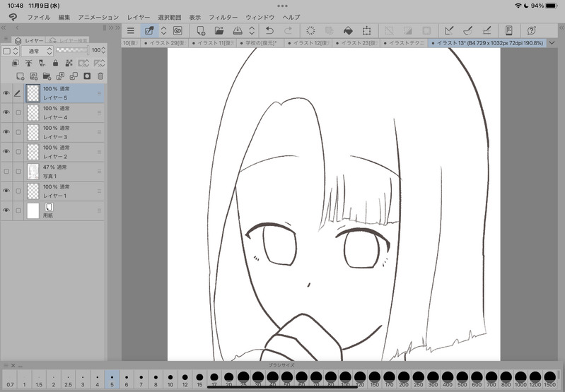Open the Clip Studio spiral icon
Image resolution: width=565 pixels, height=392 pixels.
177,30
